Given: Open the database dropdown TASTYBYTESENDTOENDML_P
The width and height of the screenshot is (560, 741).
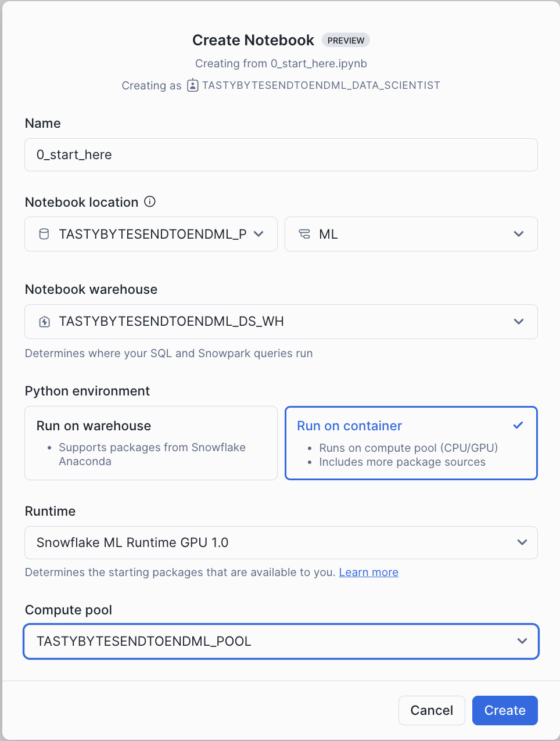Looking at the screenshot, I should tap(151, 234).
